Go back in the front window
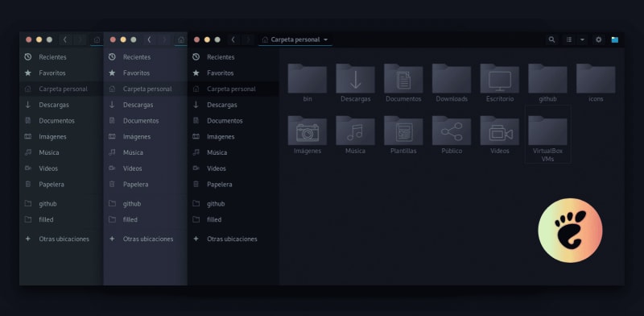Screen dimensions: 644x316 coord(233,39)
